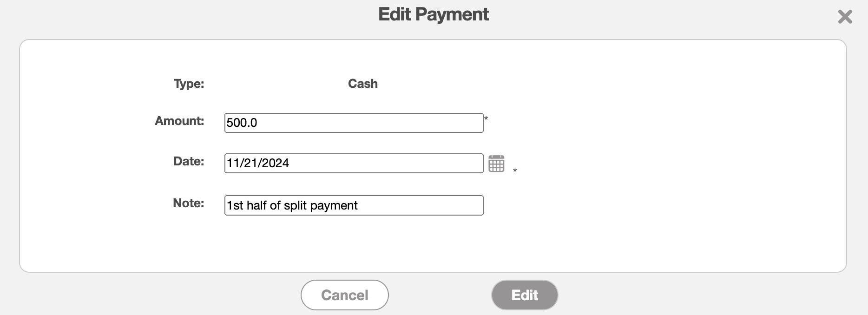Click the 11/21/2024 date text

click(258, 164)
